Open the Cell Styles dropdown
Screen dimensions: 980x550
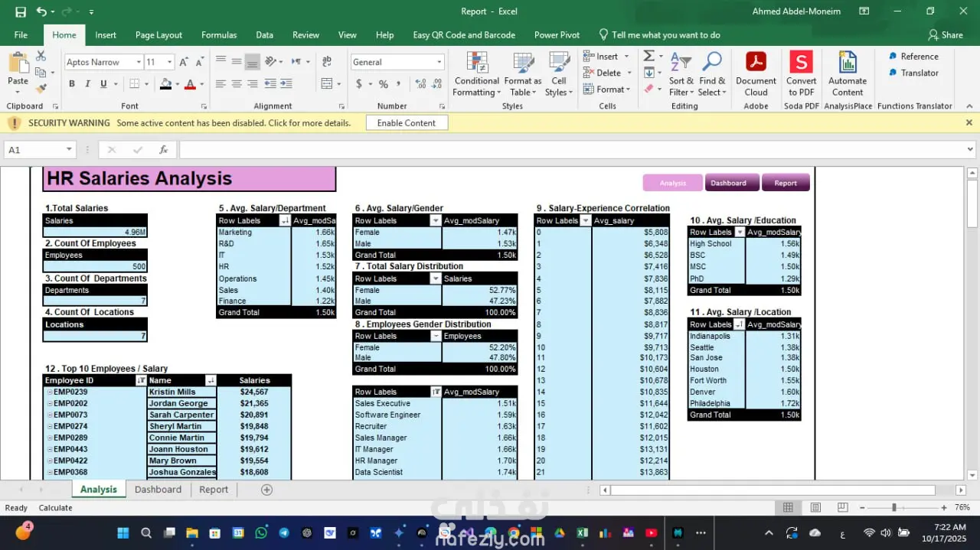[559, 73]
